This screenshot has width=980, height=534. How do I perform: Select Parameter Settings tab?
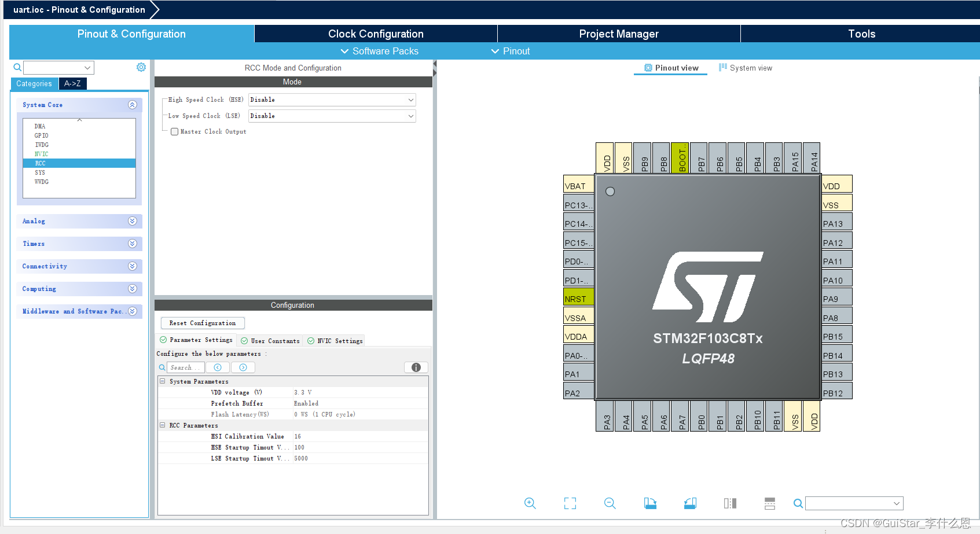coord(196,340)
